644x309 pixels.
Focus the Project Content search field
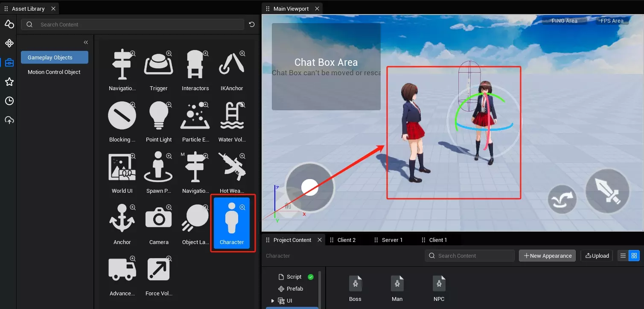pos(470,256)
